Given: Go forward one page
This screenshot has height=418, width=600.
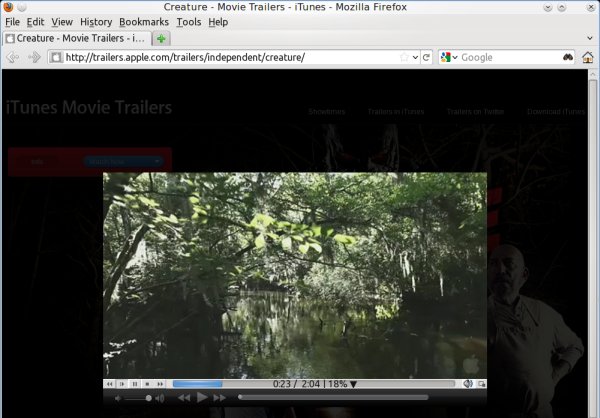Looking at the screenshot, I should (x=34, y=57).
